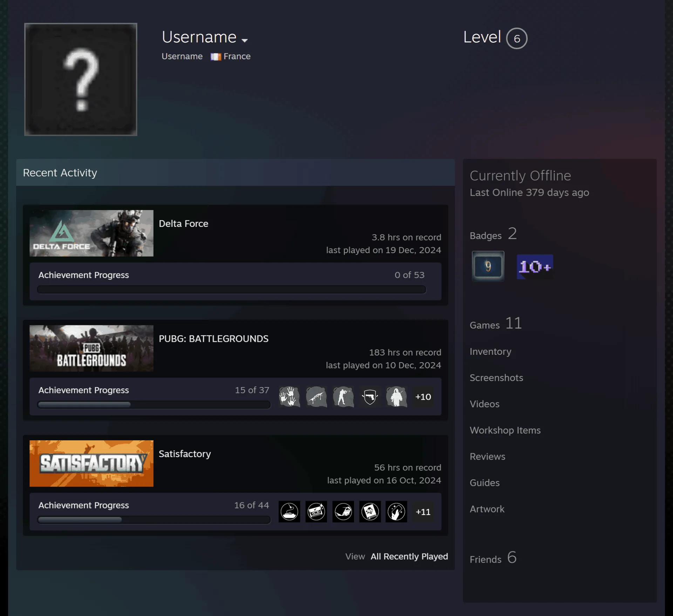The height and width of the screenshot is (616, 673).
Task: Go to Inventory
Action: point(490,351)
